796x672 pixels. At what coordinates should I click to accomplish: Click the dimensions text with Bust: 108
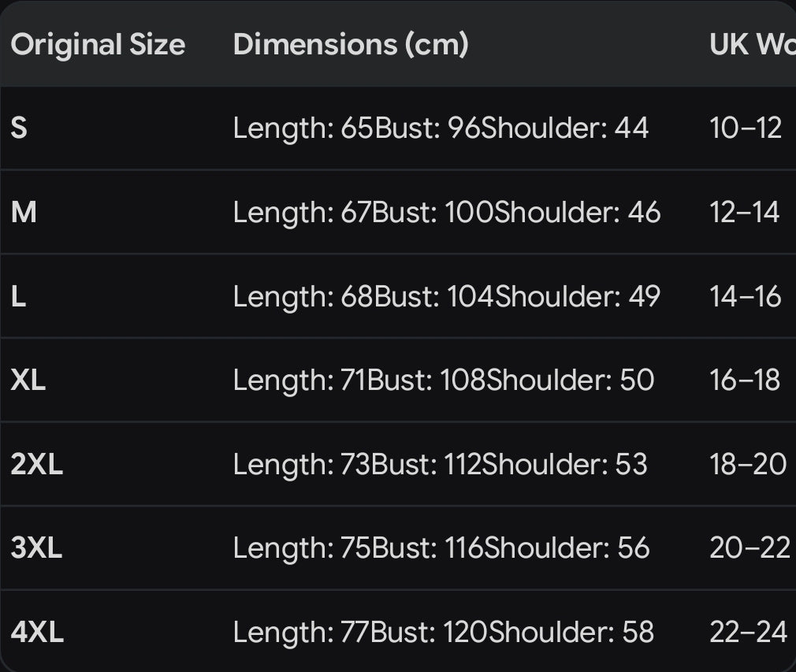[444, 381]
